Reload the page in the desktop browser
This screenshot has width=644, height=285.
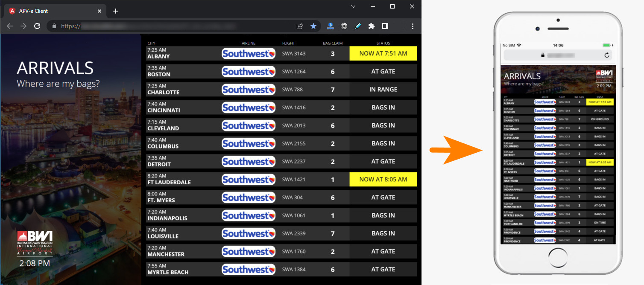(37, 26)
